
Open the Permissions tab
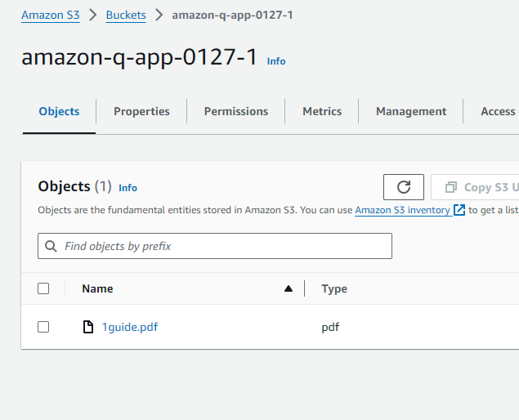[236, 111]
